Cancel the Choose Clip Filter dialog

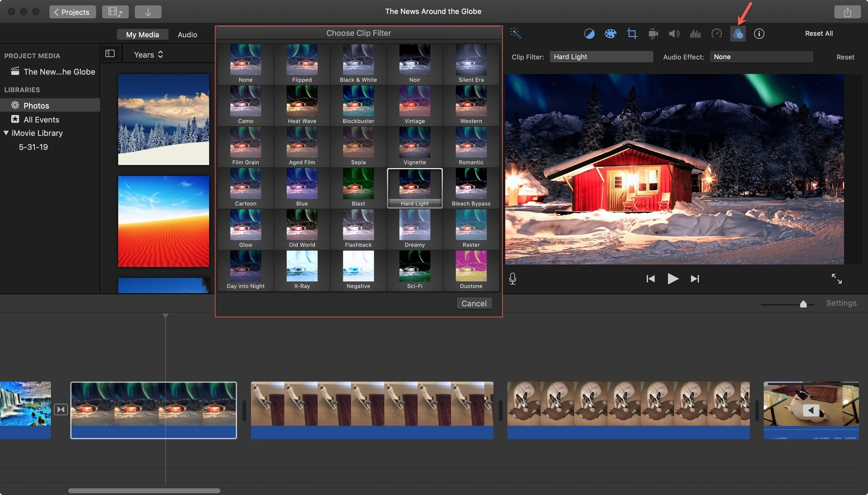[474, 303]
